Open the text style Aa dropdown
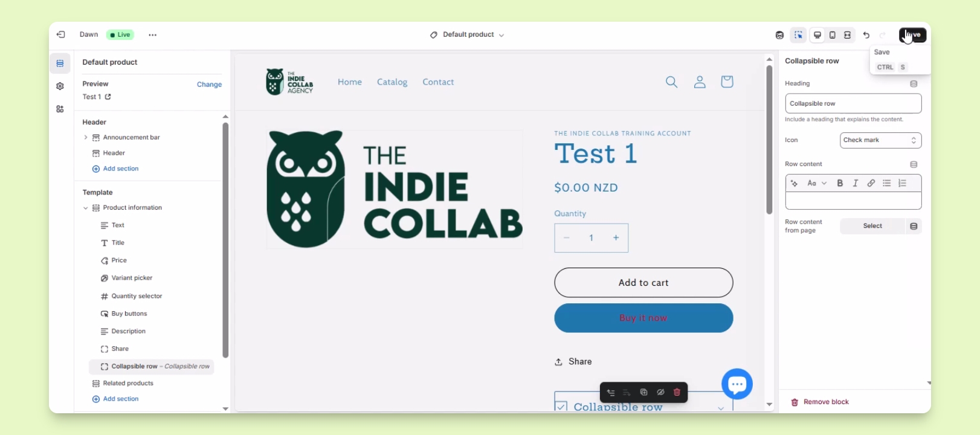 pyautogui.click(x=817, y=184)
